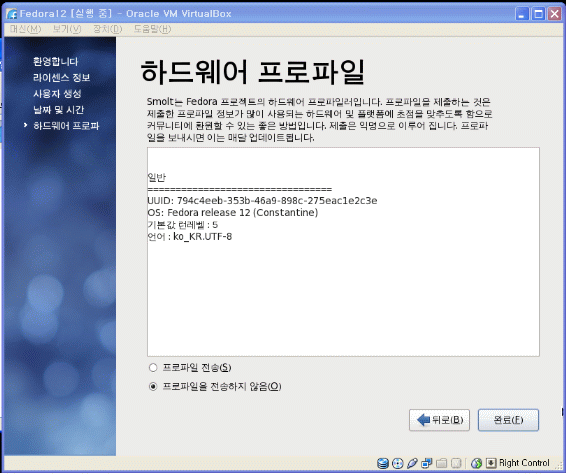Click the 기본값 런레벨 : 5 line

(x=183, y=225)
